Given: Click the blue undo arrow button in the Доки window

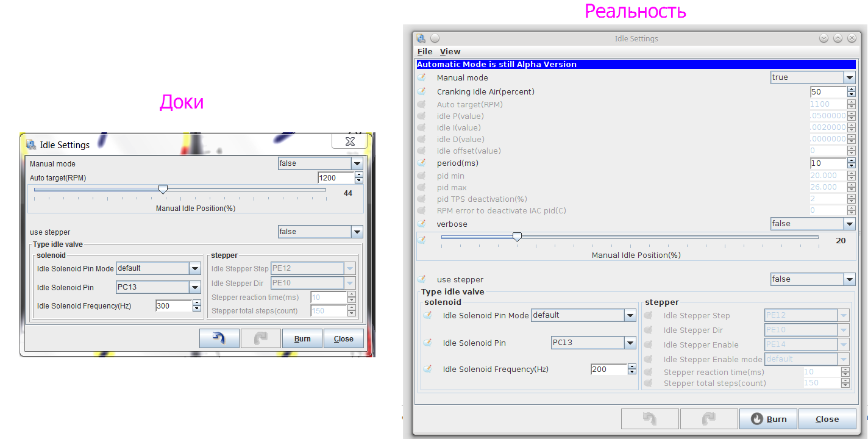Looking at the screenshot, I should tap(219, 338).
